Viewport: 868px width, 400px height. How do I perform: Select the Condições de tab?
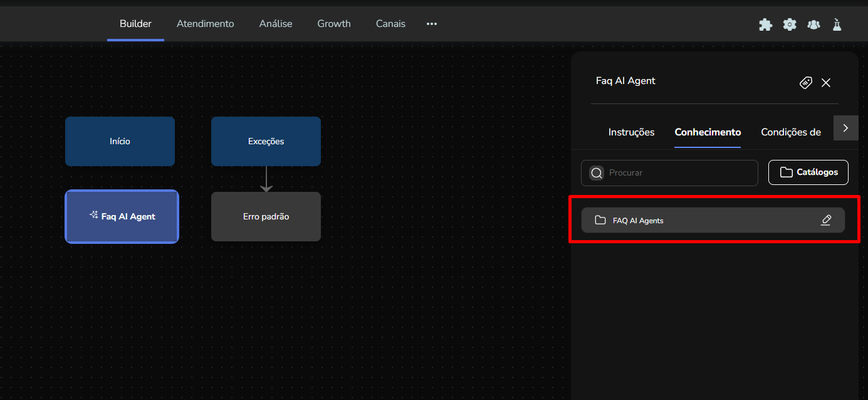(790, 132)
